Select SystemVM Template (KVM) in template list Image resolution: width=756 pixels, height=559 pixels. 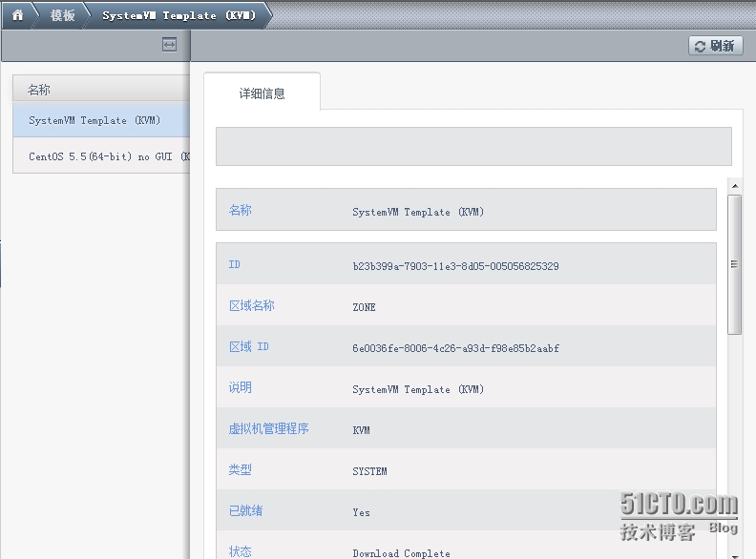coord(101,120)
